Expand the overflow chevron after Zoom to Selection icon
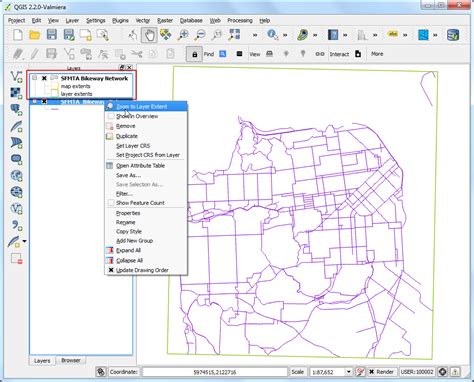This screenshot has height=382, width=474. click(255, 35)
